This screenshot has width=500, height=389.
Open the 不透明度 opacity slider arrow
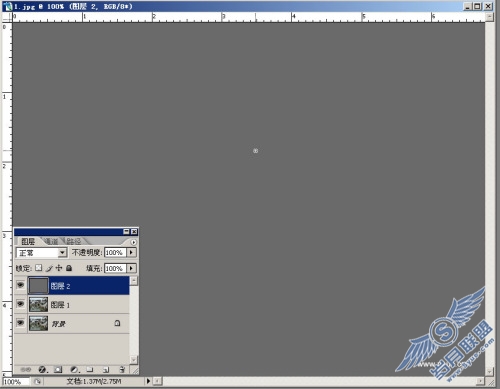click(x=131, y=252)
